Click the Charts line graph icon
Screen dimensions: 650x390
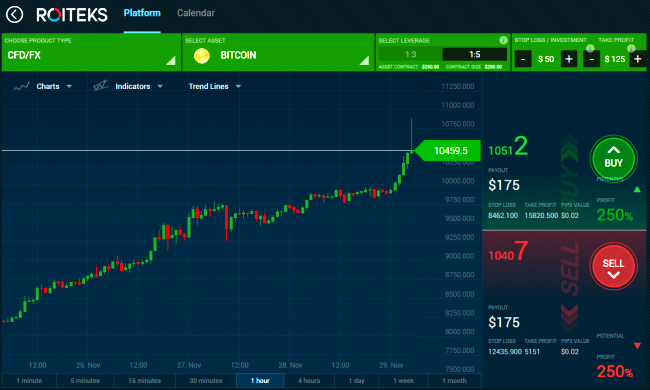click(21, 86)
